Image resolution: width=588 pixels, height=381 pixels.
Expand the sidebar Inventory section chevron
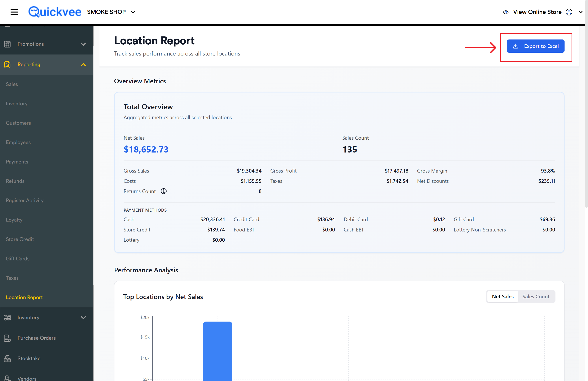click(x=83, y=318)
